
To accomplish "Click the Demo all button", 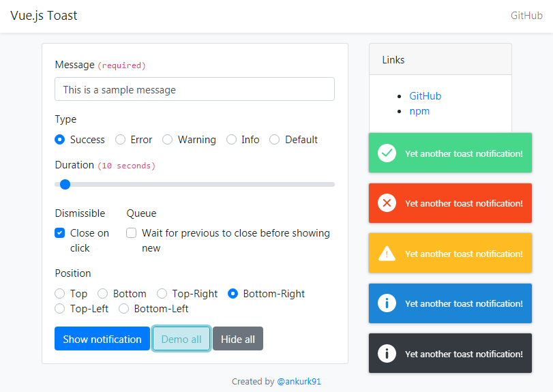I will point(181,339).
